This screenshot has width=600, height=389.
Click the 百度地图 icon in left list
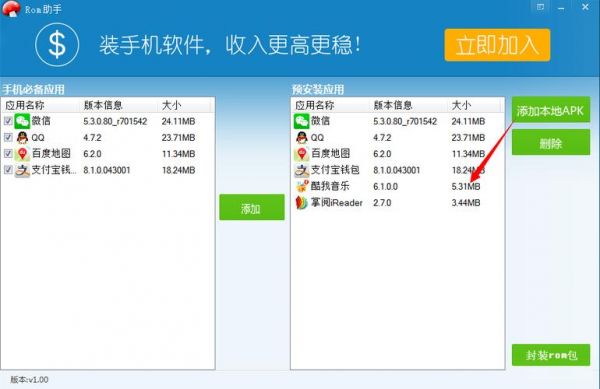22,154
